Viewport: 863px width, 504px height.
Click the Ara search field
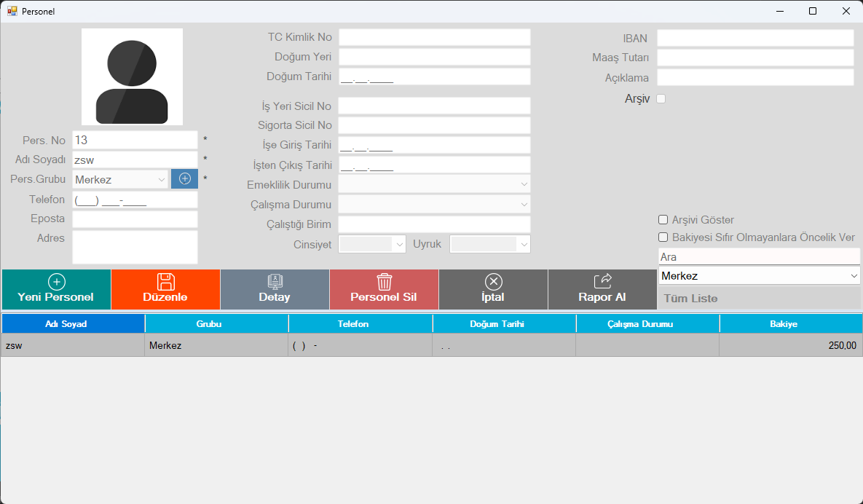pyautogui.click(x=758, y=257)
